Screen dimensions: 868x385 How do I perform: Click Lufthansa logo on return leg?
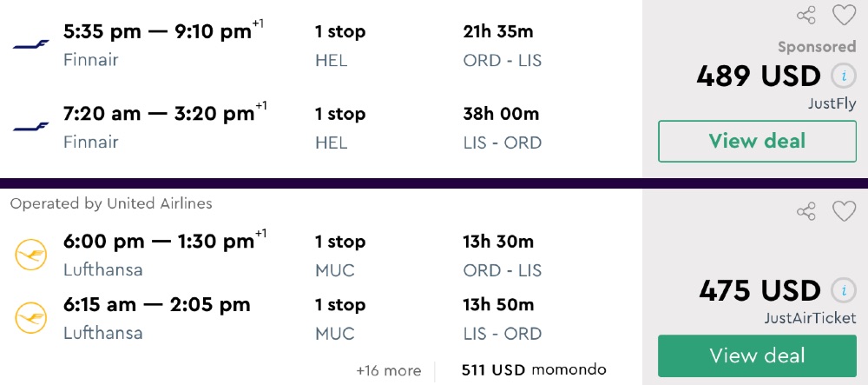click(x=31, y=318)
